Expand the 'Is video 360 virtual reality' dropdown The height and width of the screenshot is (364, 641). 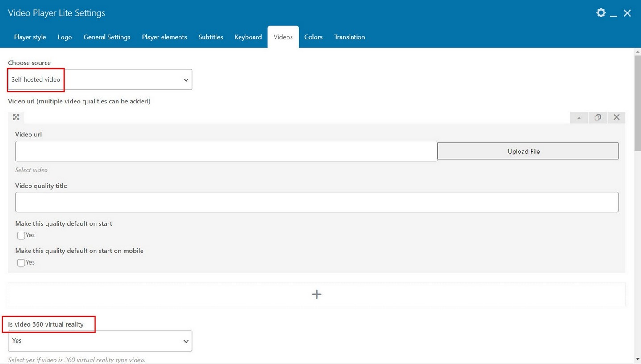100,341
